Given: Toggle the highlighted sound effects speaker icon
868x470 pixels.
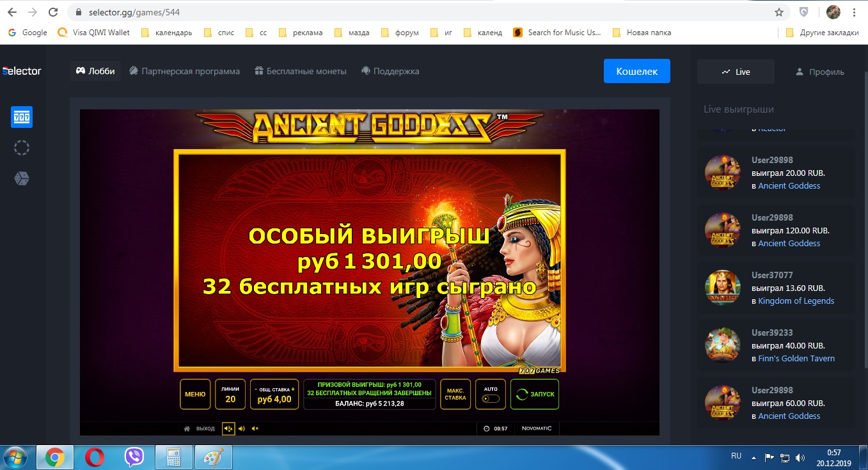Looking at the screenshot, I should coord(228,428).
